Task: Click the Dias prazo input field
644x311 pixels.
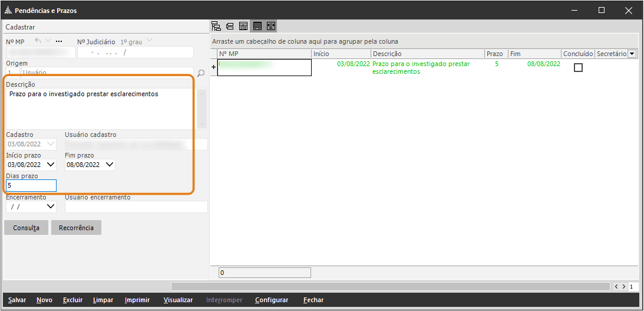Action: [31, 186]
